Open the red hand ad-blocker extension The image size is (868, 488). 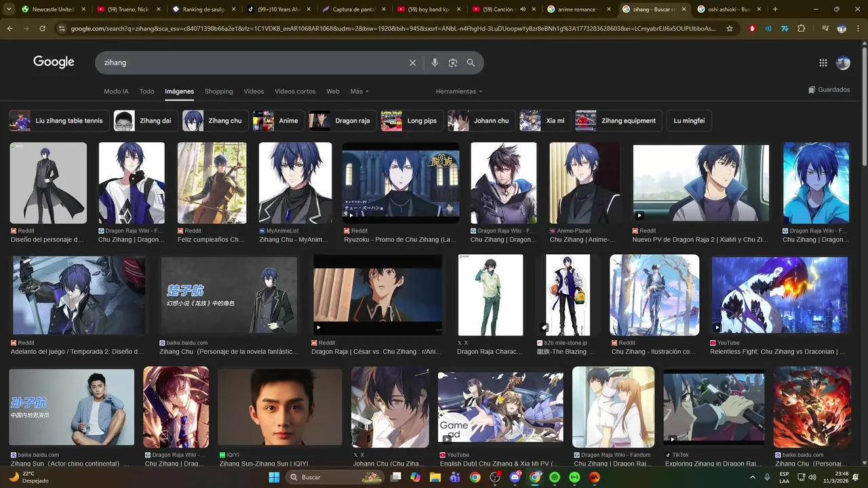tap(753, 28)
